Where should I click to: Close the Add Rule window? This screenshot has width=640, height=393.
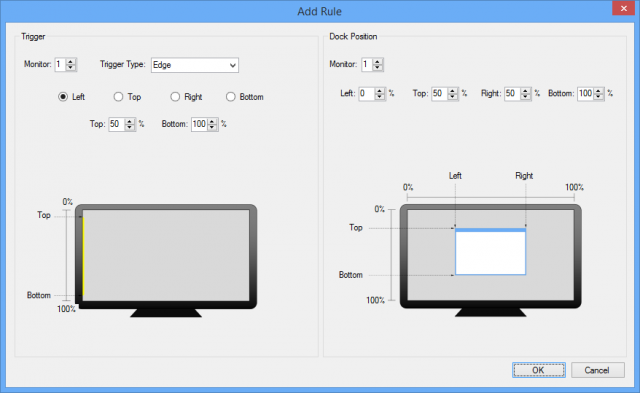623,8
